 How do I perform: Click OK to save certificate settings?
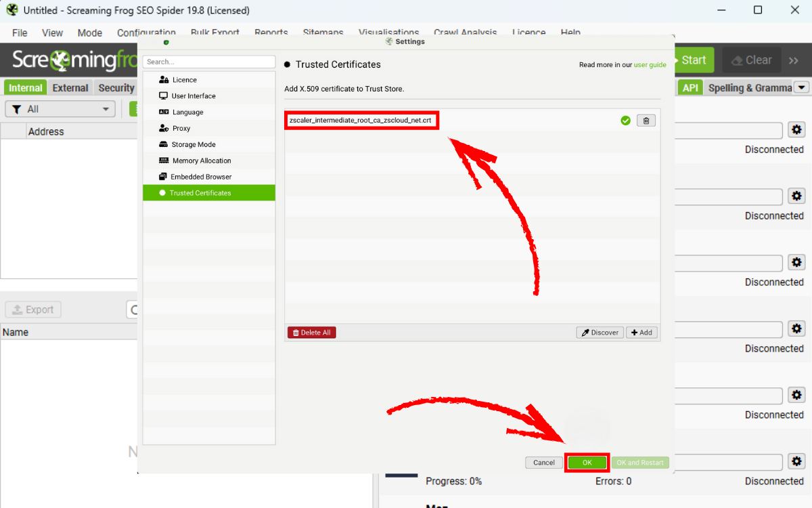pyautogui.click(x=586, y=462)
